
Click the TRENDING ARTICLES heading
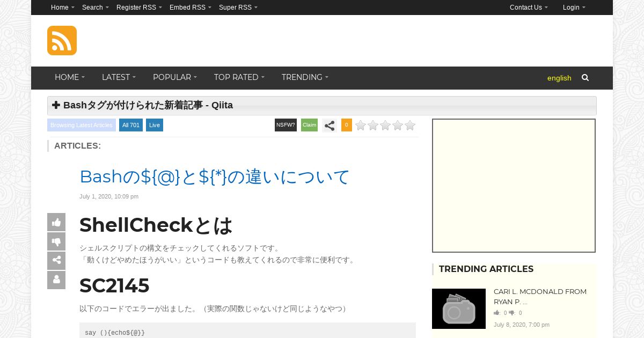486,269
